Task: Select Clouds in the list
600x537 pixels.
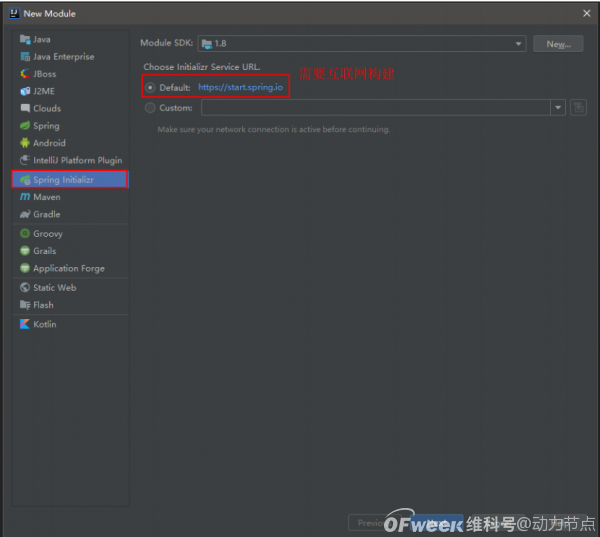Action: 71,108
